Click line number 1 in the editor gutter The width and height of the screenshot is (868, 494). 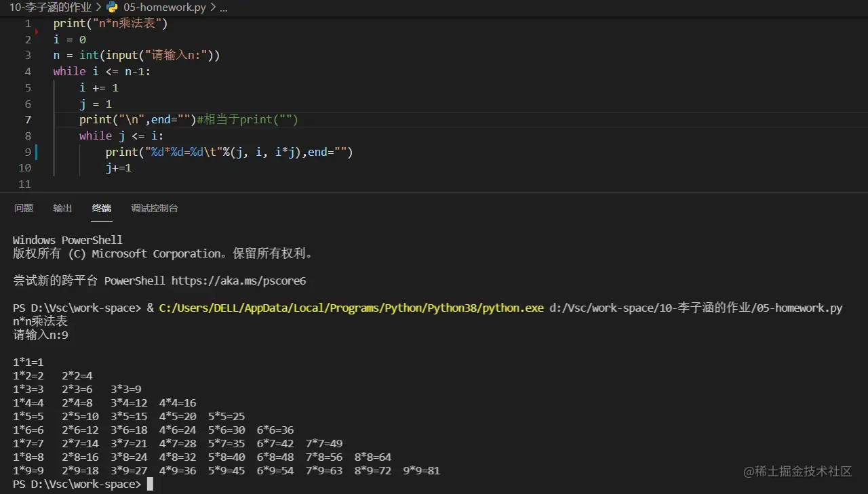point(28,24)
